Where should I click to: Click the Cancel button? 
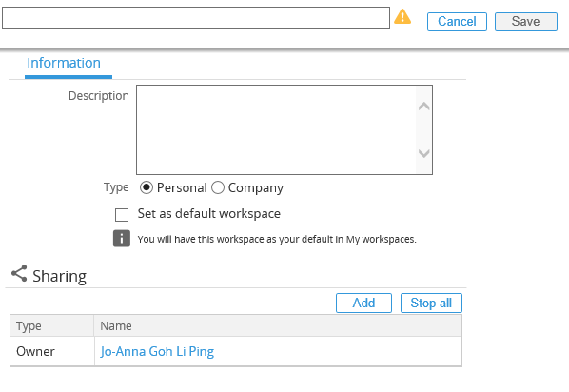[457, 22]
